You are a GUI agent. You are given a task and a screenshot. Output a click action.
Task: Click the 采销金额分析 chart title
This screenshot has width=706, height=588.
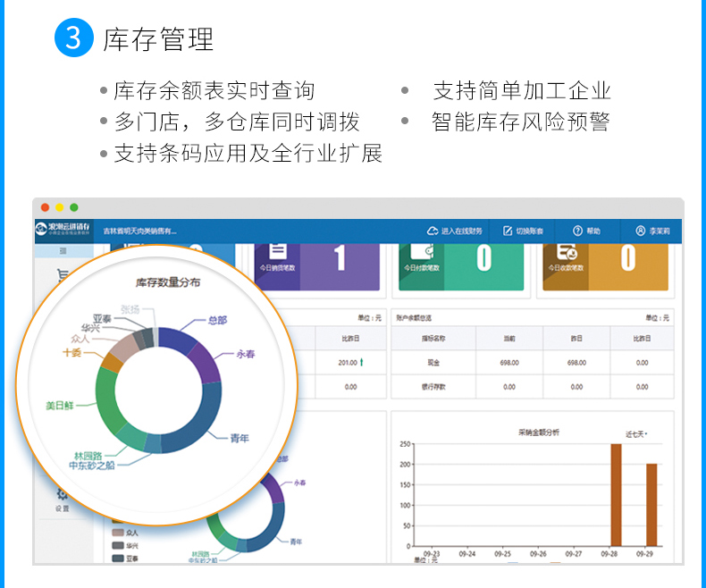(539, 433)
